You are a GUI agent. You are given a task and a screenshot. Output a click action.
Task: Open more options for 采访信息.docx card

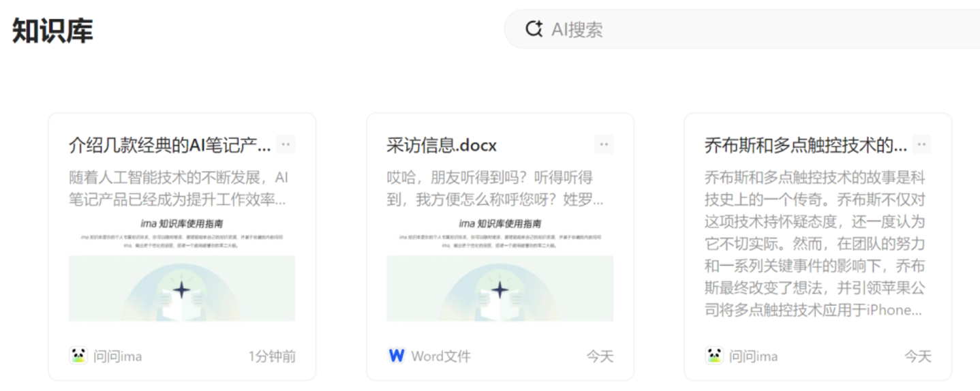(x=604, y=144)
